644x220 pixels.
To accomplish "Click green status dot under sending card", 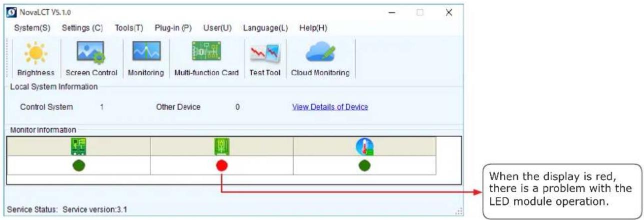I will point(79,165).
